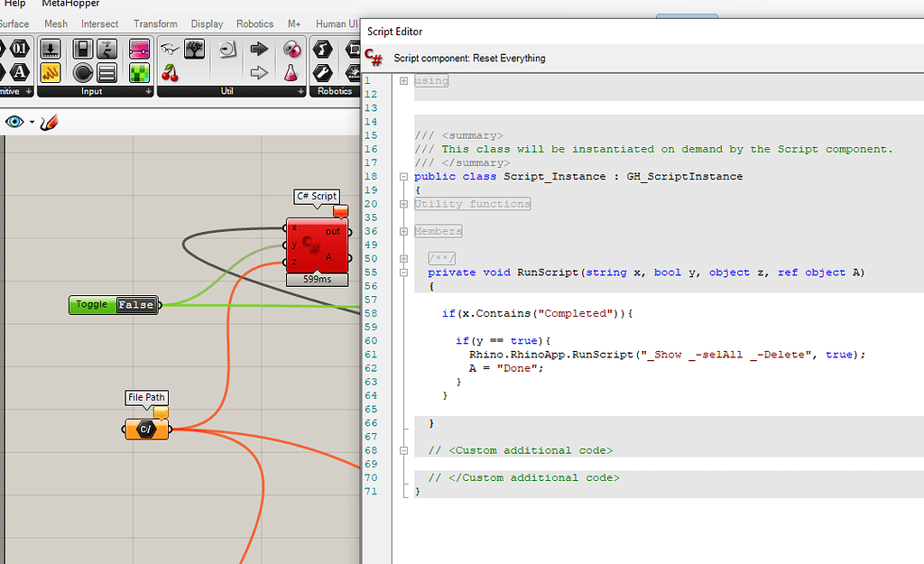
Task: Click the wrench icon in Robotics panel
Action: point(322,72)
